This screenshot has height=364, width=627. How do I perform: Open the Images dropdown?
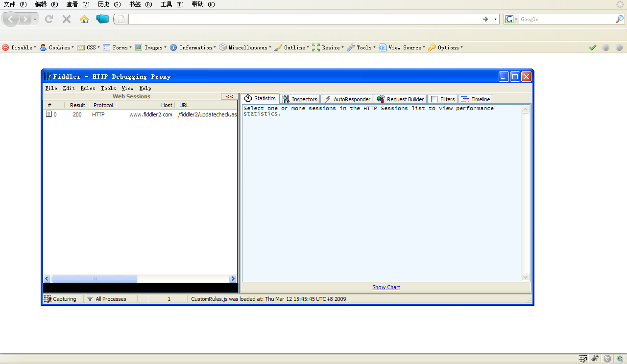(x=151, y=47)
